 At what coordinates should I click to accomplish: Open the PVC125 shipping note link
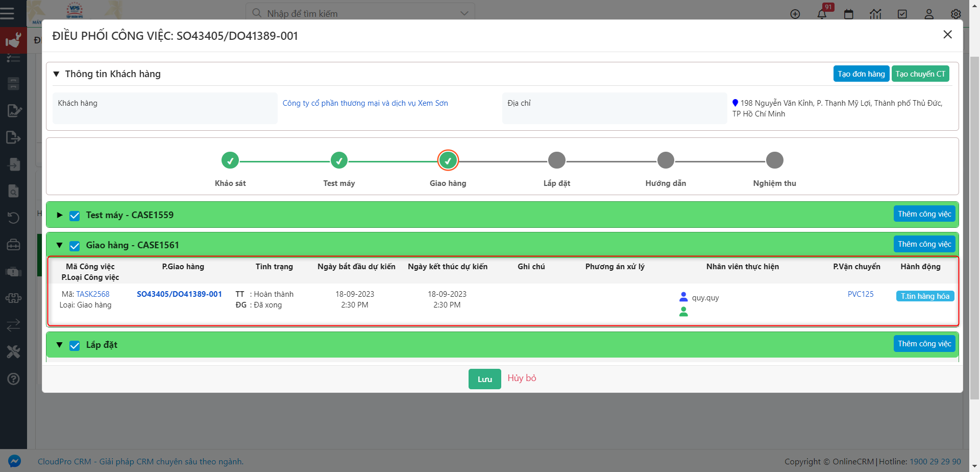click(x=861, y=294)
